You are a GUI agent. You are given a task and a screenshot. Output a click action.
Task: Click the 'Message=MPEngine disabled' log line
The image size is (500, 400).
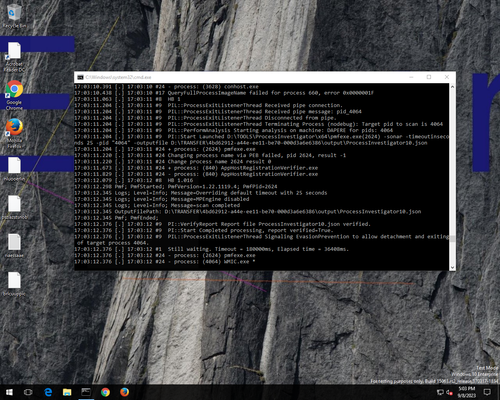[x=162, y=199]
